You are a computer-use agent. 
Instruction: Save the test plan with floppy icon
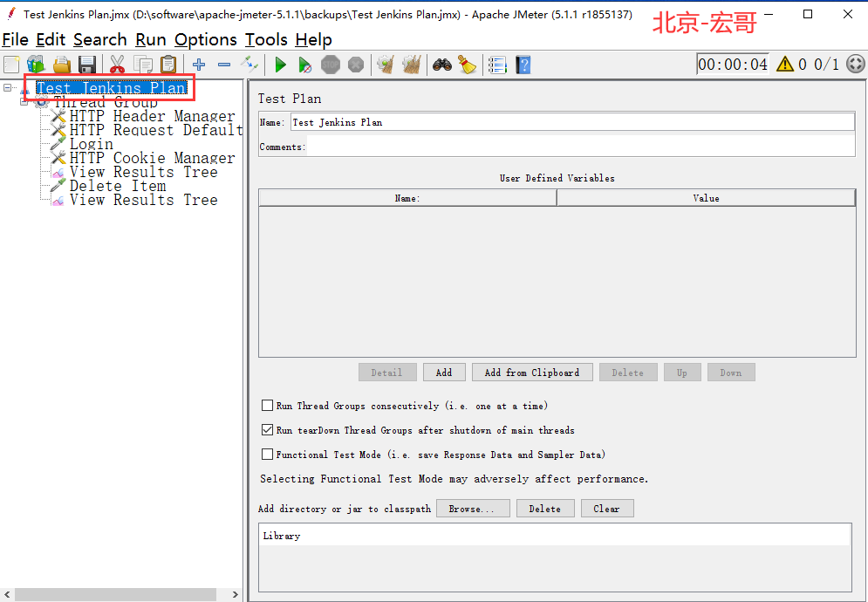87,65
